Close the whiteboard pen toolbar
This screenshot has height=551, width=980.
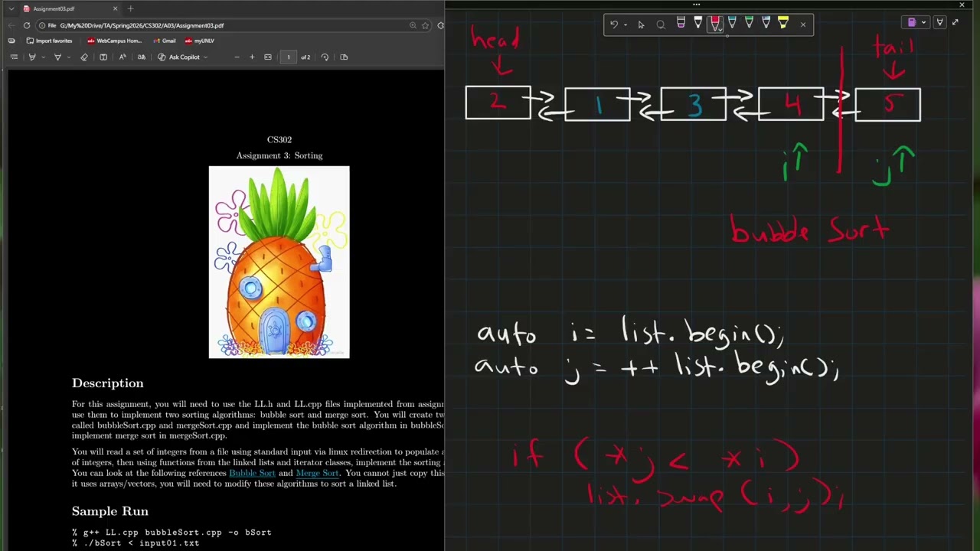point(802,24)
